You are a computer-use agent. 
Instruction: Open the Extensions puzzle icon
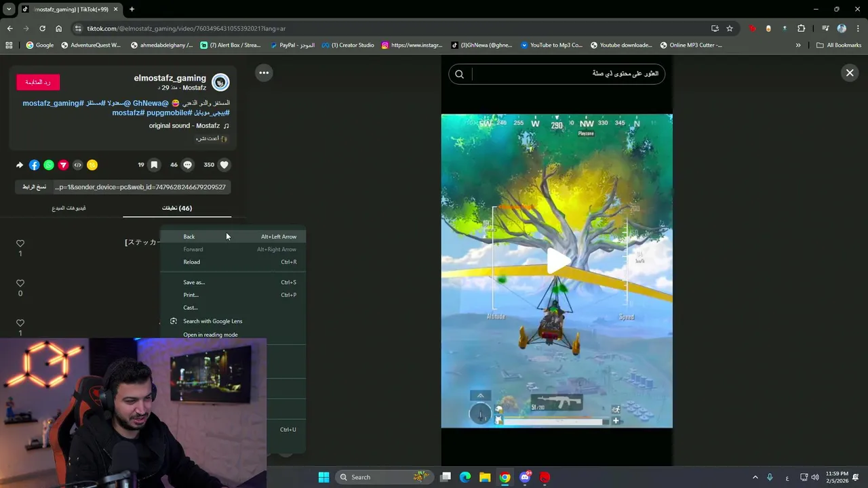(802, 28)
